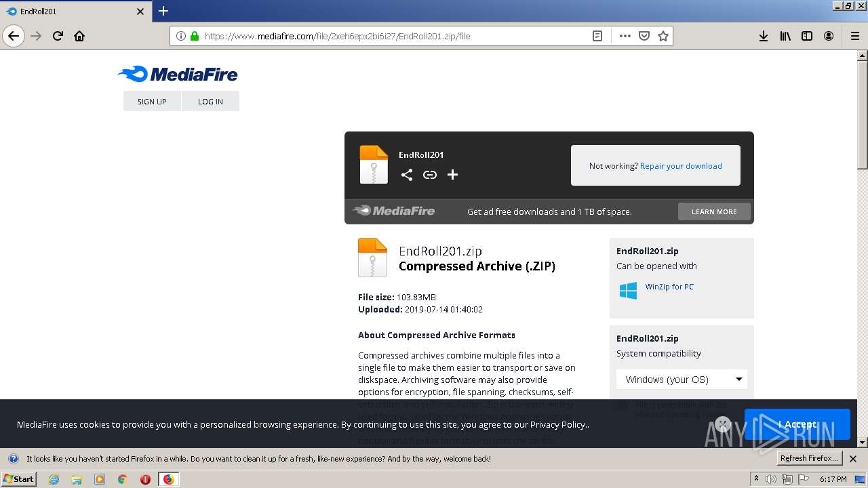Dismiss the Firefox refresh notification bar
The height and width of the screenshot is (488, 868).
[x=853, y=459]
